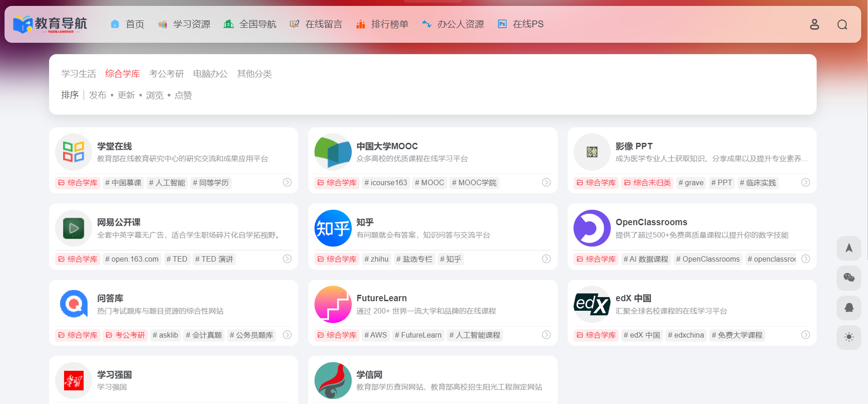868x404 pixels.
Task: Open the user account icon
Action: pos(814,24)
